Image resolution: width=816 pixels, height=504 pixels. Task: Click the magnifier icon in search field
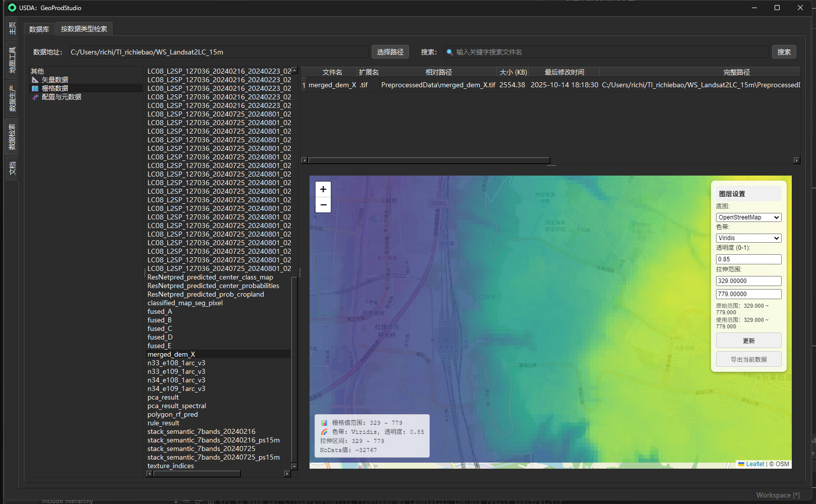(x=449, y=52)
